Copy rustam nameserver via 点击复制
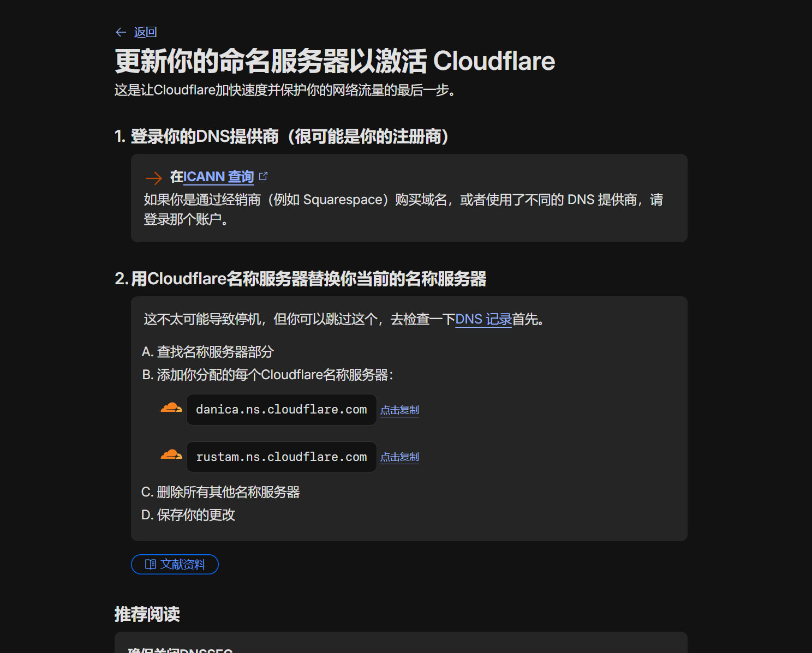 coord(399,457)
